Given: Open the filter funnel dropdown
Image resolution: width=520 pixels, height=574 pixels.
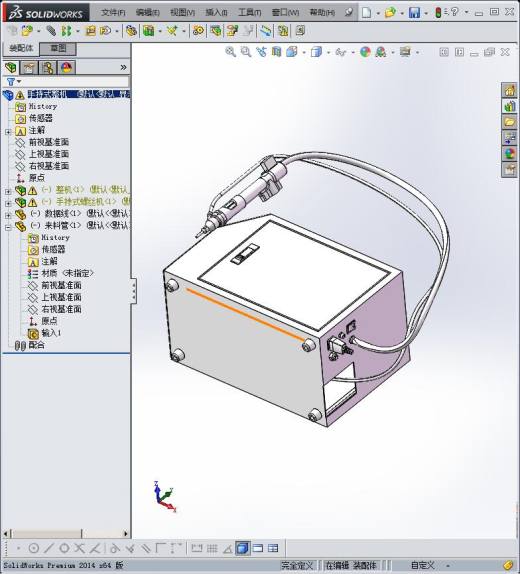Looking at the screenshot, I should click(14, 82).
